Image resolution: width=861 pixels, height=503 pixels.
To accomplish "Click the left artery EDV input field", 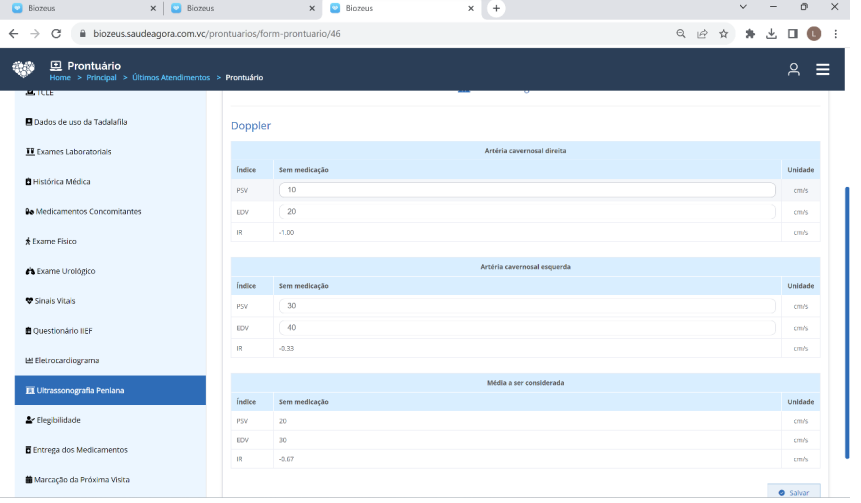I will coord(527,328).
